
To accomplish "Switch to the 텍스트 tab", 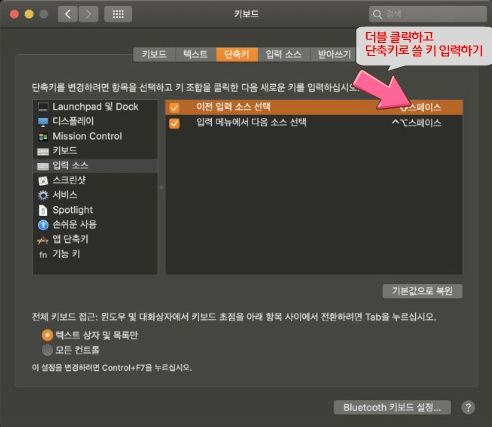I will (195, 54).
